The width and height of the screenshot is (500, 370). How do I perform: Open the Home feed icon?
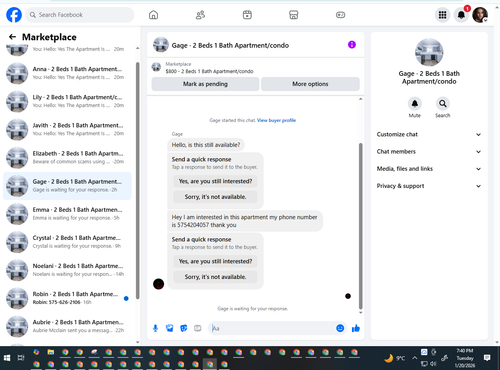[153, 15]
